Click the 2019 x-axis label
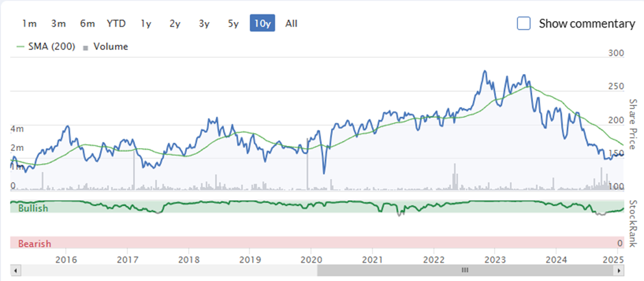Image resolution: width=644 pixels, height=281 pixels. tap(249, 259)
